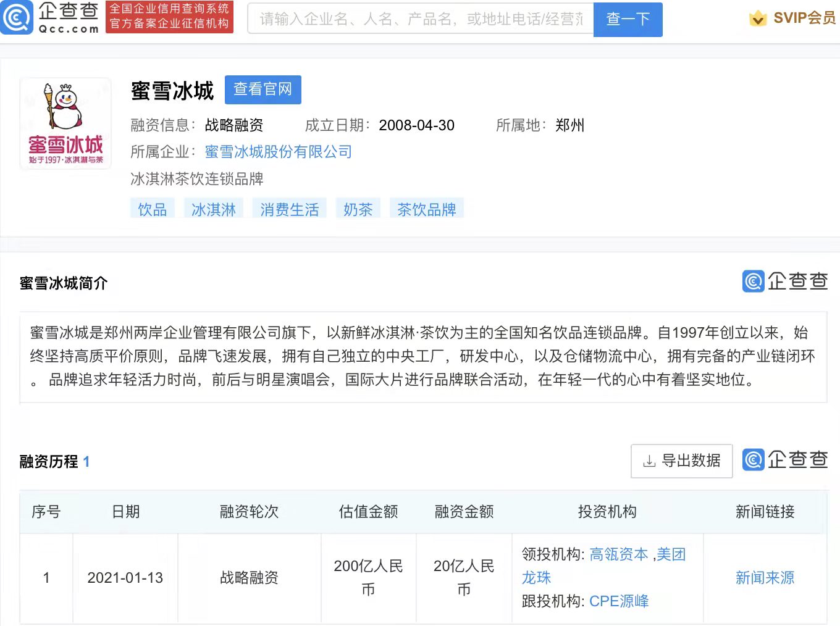Click the 新闻链接 column header
Screen dimensions: 840x626
click(x=765, y=512)
